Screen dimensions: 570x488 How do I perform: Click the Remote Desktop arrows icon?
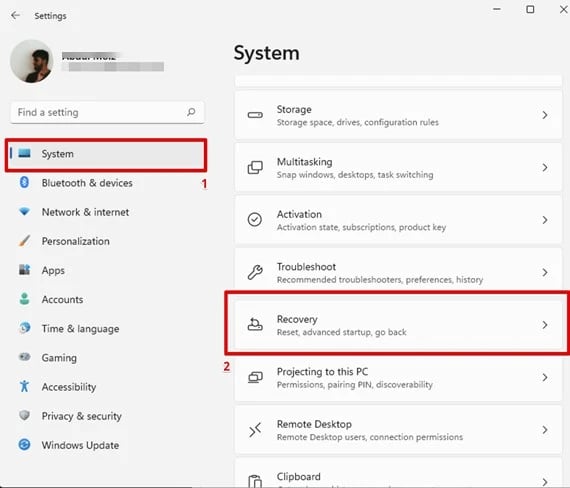coord(255,429)
